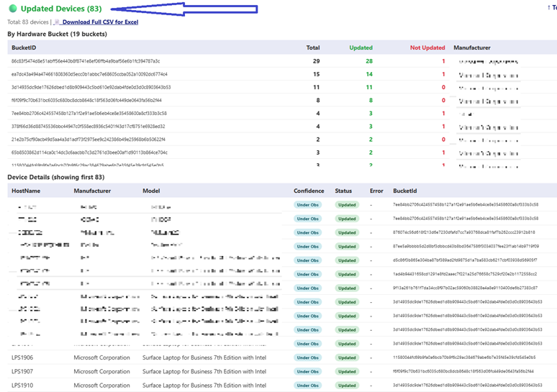Viewport: 557px width, 392px height.
Task: Download the full CSV for Excel
Action: tap(100, 22)
